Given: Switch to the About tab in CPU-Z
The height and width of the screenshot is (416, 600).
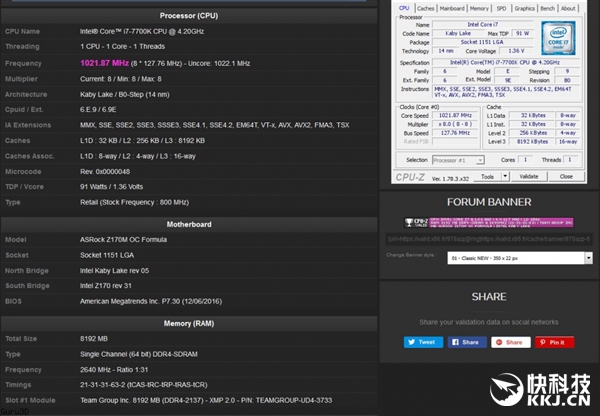Looking at the screenshot, I should tap(568, 8).
